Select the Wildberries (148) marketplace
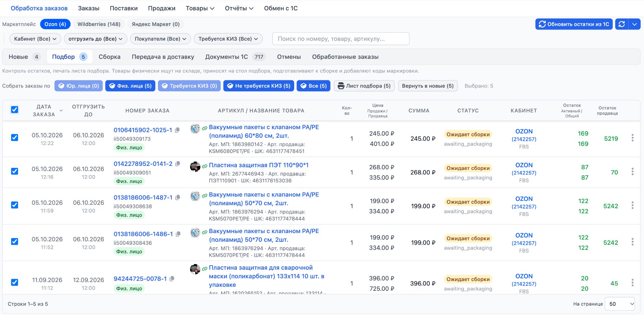Image resolution: width=644 pixels, height=315 pixels. point(99,24)
